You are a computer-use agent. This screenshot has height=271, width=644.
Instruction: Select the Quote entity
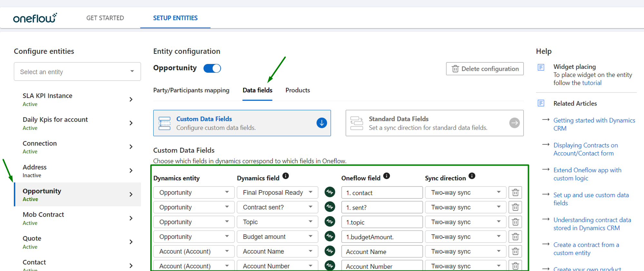78,242
